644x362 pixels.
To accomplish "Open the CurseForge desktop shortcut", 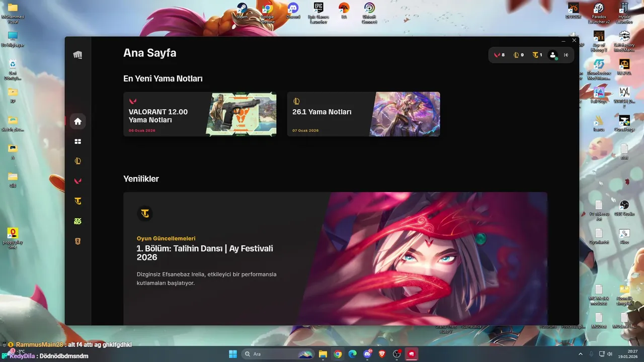I will coord(624,124).
